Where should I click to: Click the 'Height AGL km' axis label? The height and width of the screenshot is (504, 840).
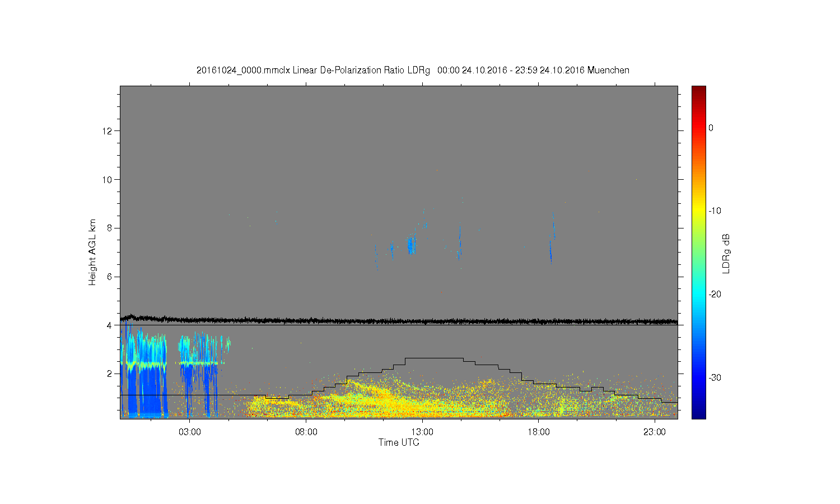tap(92, 252)
